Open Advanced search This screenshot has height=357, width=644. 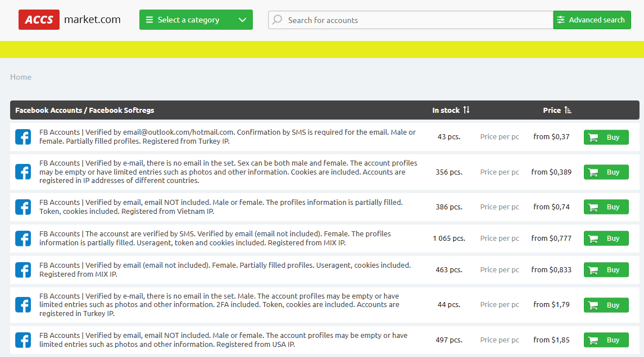click(592, 20)
